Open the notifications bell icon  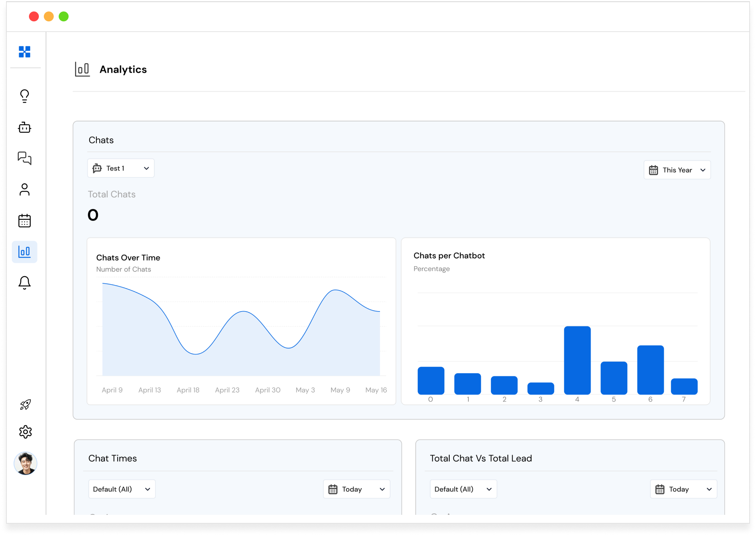point(24,283)
